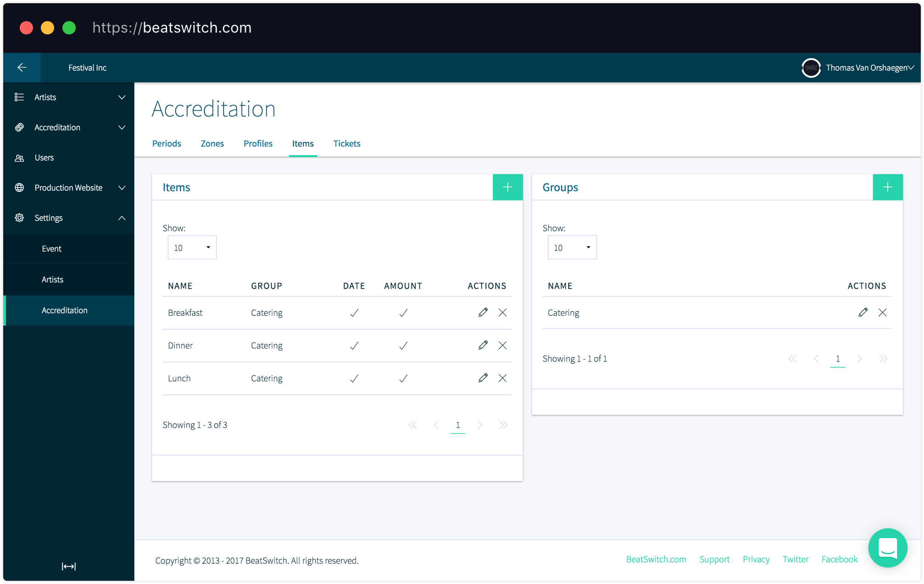Open the Profiles accreditation section

pyautogui.click(x=257, y=143)
